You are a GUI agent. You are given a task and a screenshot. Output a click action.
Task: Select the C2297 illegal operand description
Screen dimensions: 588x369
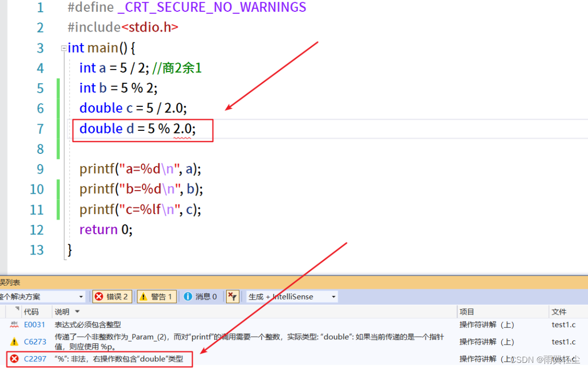[x=119, y=359]
